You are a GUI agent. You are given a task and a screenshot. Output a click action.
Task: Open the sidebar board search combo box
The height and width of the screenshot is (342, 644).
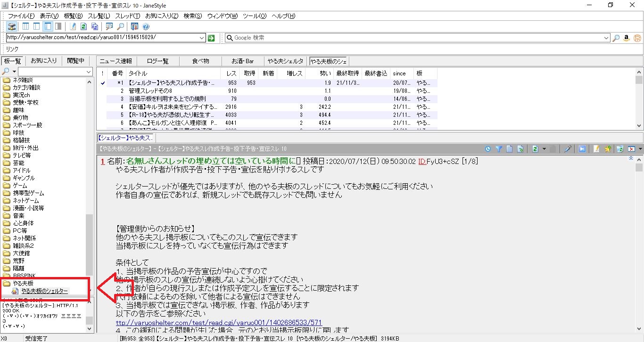56,72
